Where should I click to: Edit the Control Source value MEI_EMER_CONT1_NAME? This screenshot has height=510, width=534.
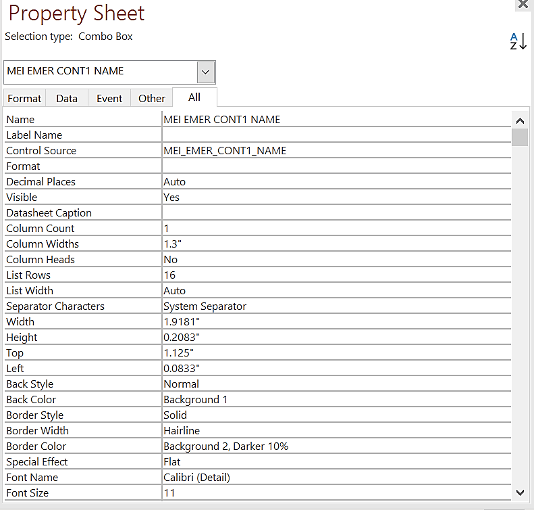(x=336, y=150)
